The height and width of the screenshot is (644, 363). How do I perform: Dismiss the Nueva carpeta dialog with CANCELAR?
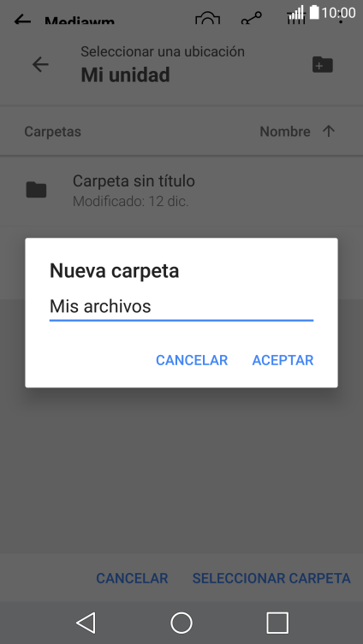(192, 360)
